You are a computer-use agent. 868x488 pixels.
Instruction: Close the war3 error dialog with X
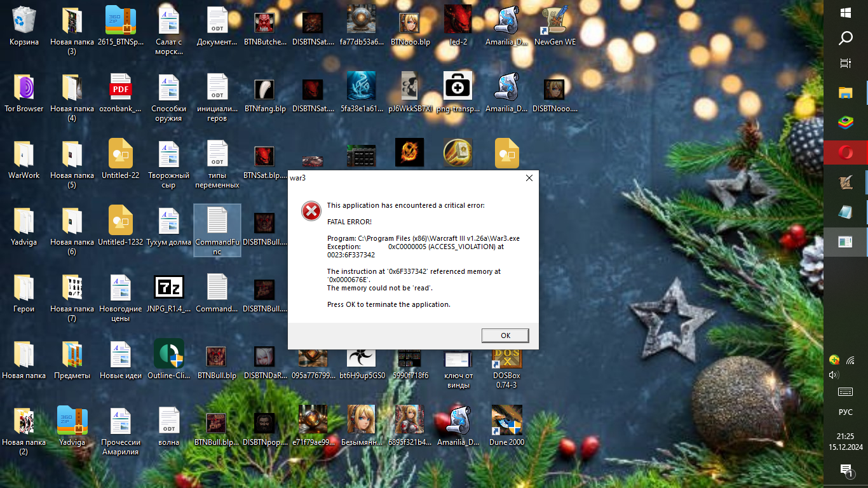[529, 178]
